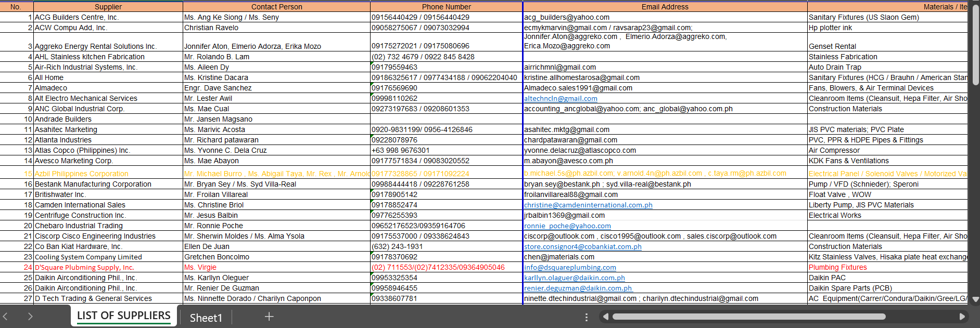The image size is (980, 328).
Task: Open karllyn.olaguer@daikin.com.ph link
Action: coord(574,278)
